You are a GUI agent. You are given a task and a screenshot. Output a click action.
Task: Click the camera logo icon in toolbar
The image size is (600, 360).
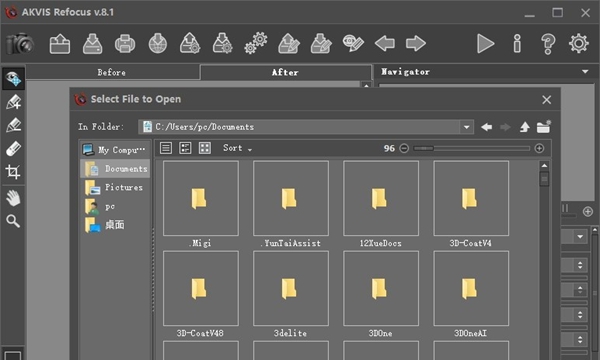tap(20, 43)
